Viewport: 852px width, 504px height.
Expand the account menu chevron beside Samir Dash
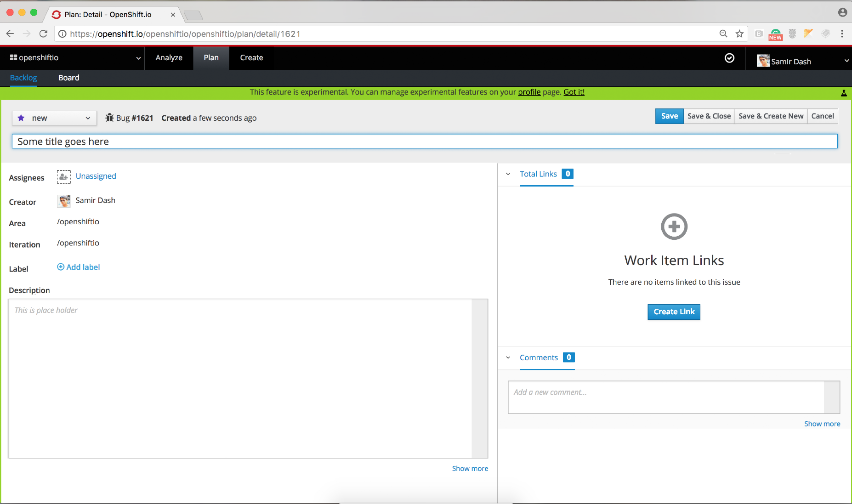point(847,60)
